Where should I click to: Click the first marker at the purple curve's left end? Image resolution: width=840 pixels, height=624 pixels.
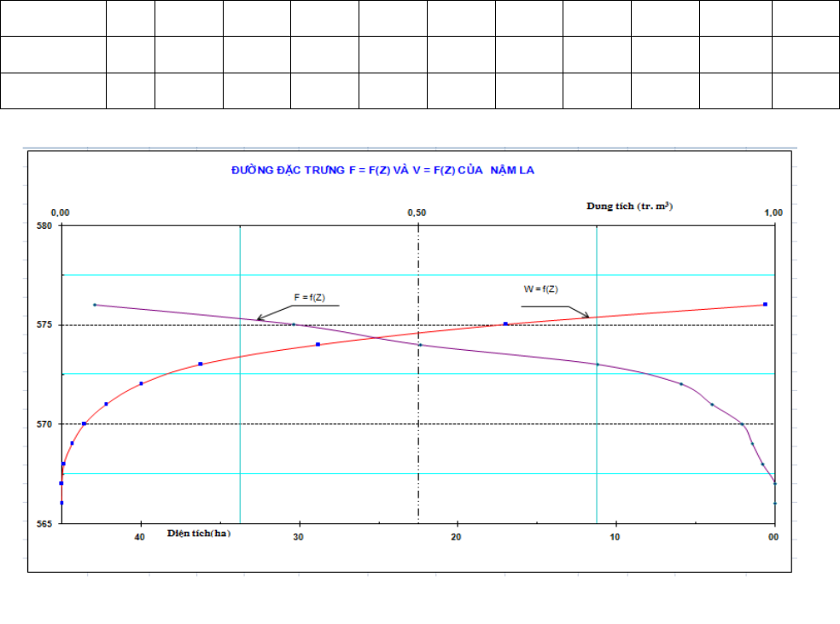[95, 305]
